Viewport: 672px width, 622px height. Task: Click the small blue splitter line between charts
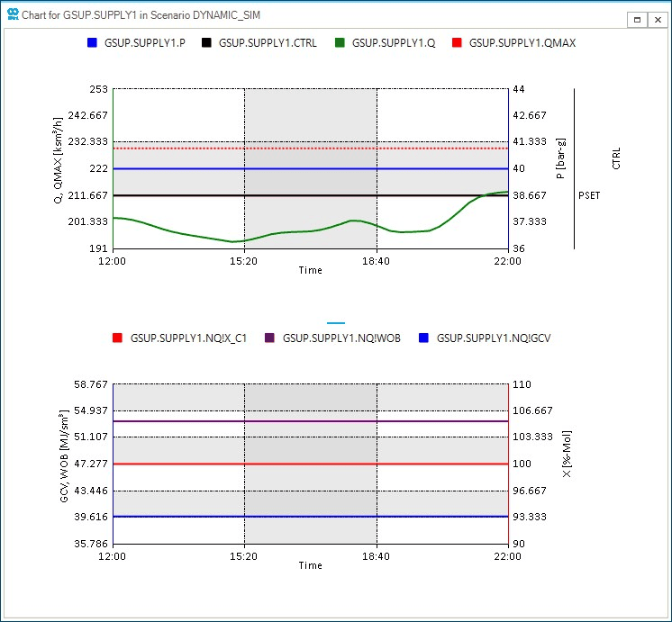(336, 322)
